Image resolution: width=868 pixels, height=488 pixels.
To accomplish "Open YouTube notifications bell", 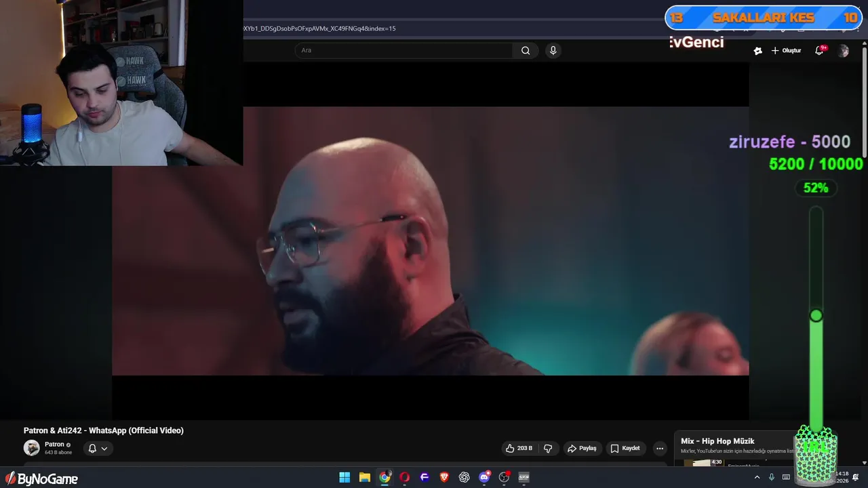I will coord(819,51).
